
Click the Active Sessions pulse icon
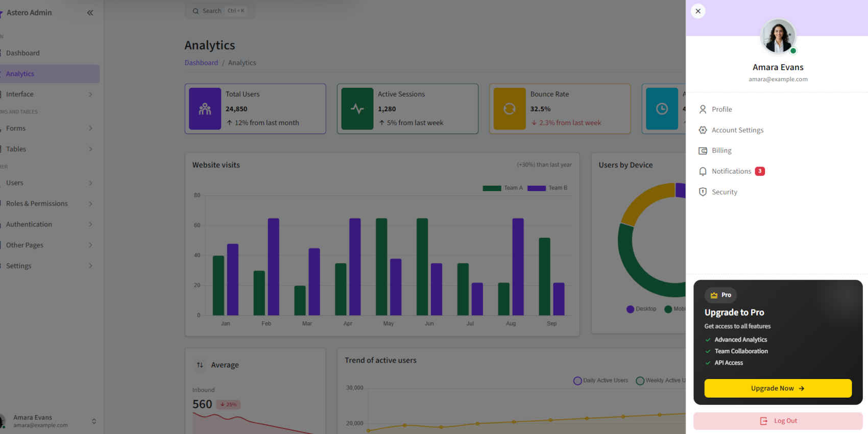click(357, 109)
